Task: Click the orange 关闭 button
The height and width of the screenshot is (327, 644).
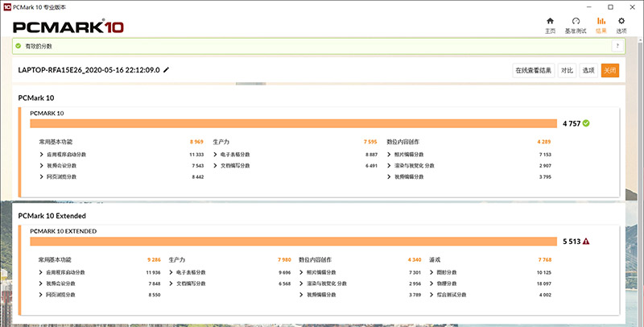Action: tap(610, 70)
